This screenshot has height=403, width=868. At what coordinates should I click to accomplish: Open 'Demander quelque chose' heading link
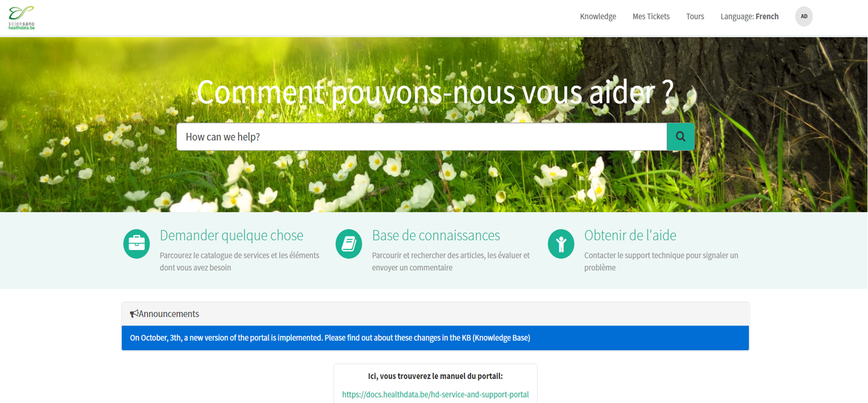231,235
